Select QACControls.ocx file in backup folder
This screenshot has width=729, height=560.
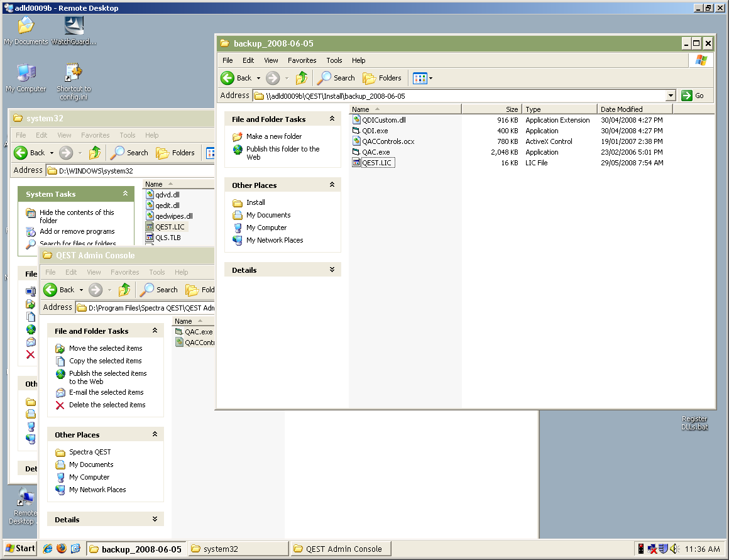click(388, 141)
